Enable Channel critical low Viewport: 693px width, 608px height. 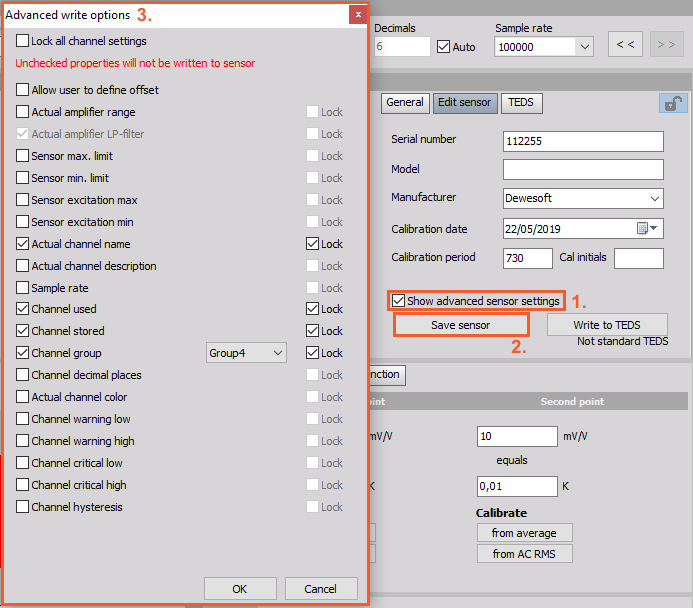(23, 463)
